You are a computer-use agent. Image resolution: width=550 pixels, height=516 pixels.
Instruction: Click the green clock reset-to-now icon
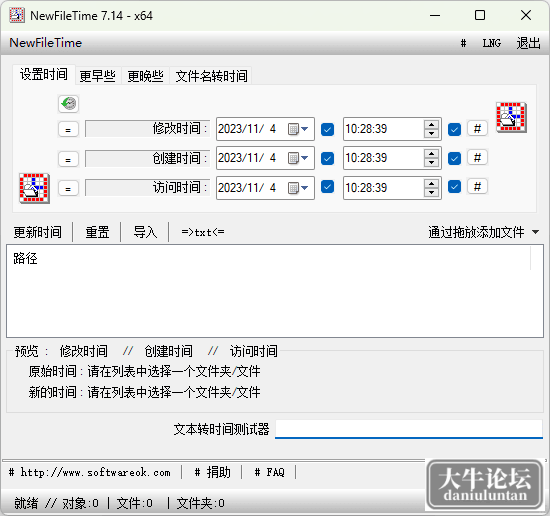click(68, 104)
